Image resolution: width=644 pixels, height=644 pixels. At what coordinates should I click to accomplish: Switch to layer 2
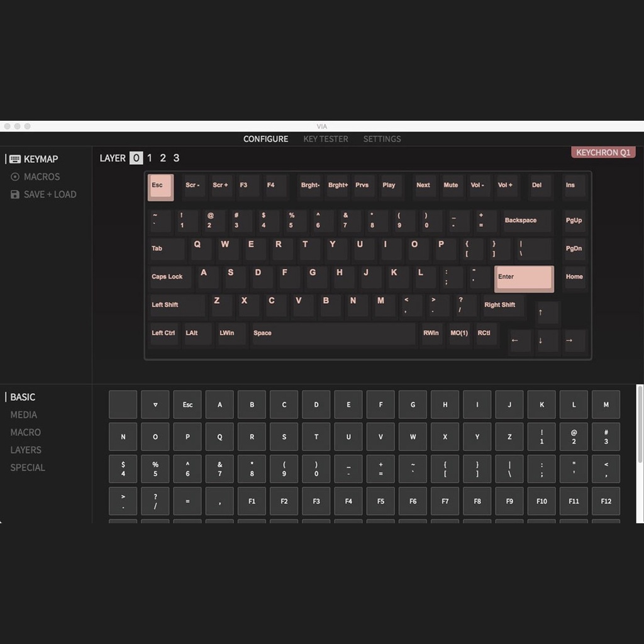163,158
